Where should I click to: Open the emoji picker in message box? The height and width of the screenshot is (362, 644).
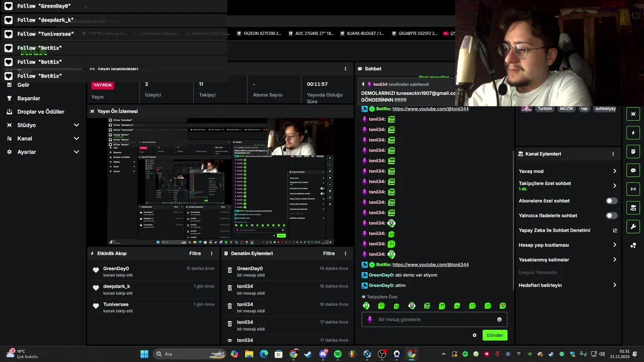pos(499,319)
